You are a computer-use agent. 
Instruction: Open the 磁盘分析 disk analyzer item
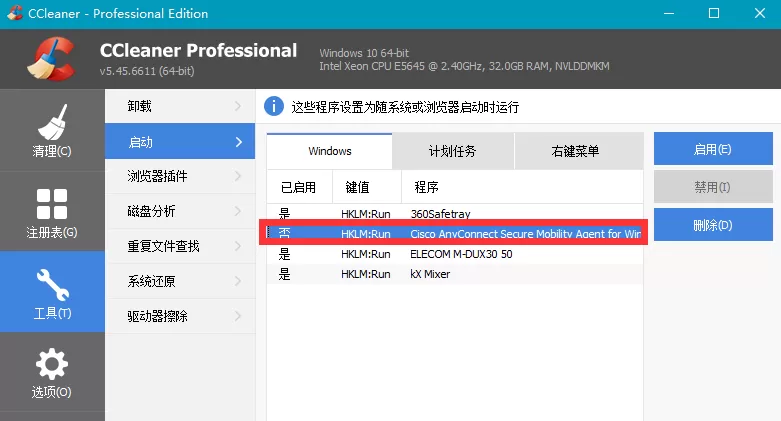tap(180, 211)
